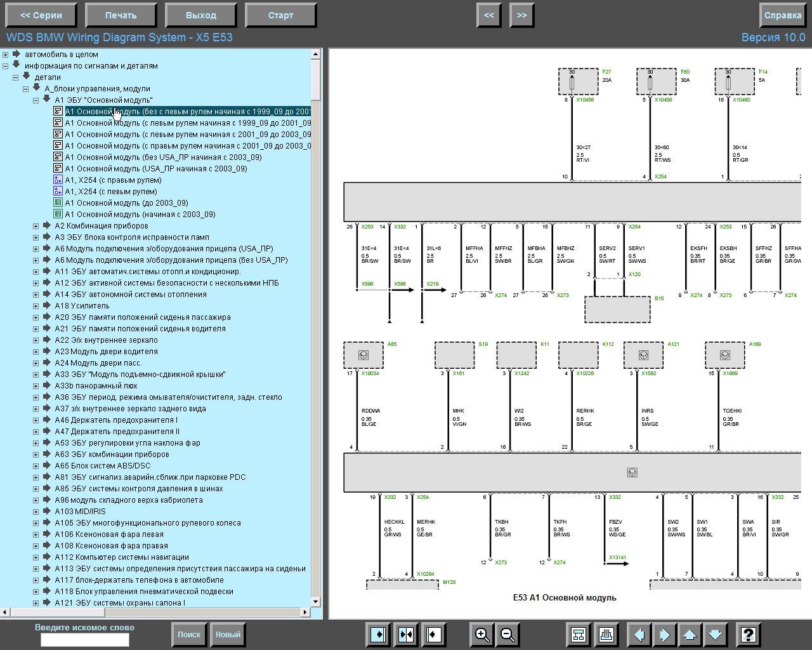Collapse информация по сигналам и деталям node
The width and height of the screenshot is (812, 650).
click(x=6, y=66)
